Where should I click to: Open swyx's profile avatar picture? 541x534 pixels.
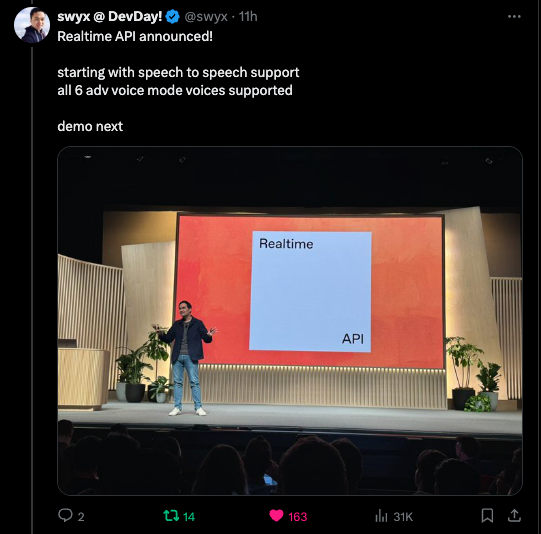32,25
